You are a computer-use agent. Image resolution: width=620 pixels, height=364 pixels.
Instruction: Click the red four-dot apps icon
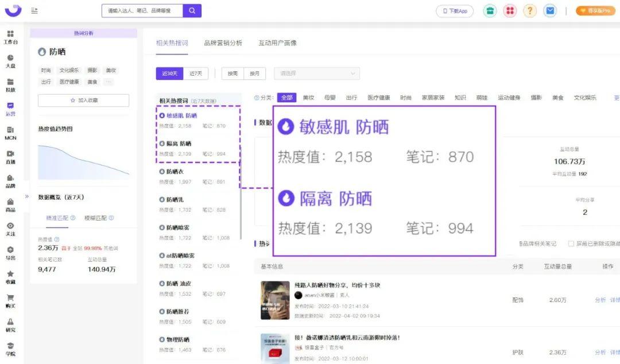510,11
